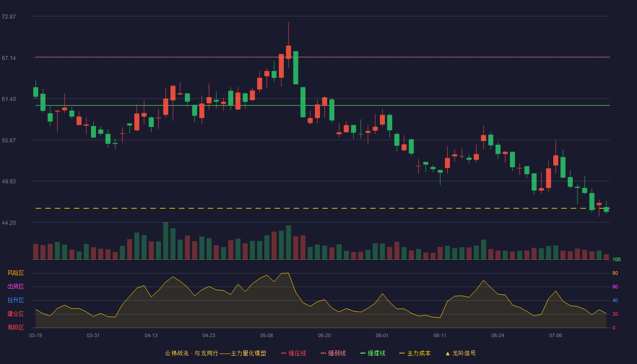Click the 05-20 date label
Viewport: 637px width, 364px height.
click(324, 335)
